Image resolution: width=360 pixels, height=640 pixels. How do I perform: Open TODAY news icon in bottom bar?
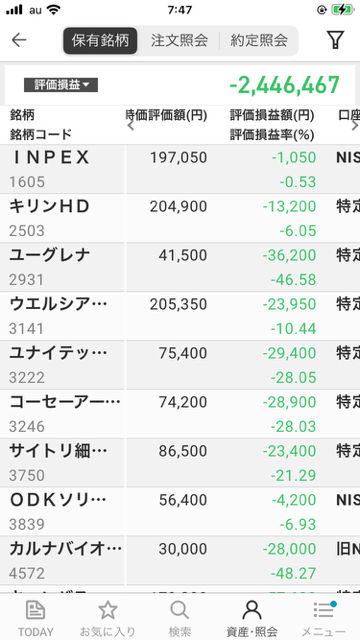point(36,611)
